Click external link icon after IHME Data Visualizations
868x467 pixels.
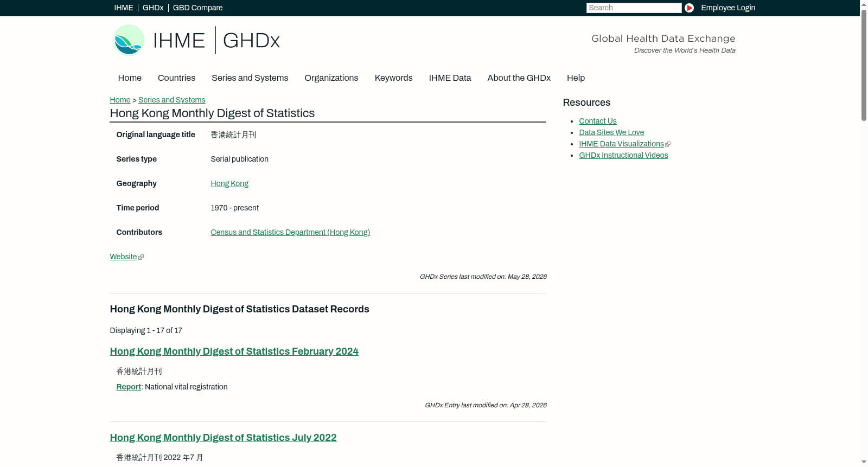[668, 144]
